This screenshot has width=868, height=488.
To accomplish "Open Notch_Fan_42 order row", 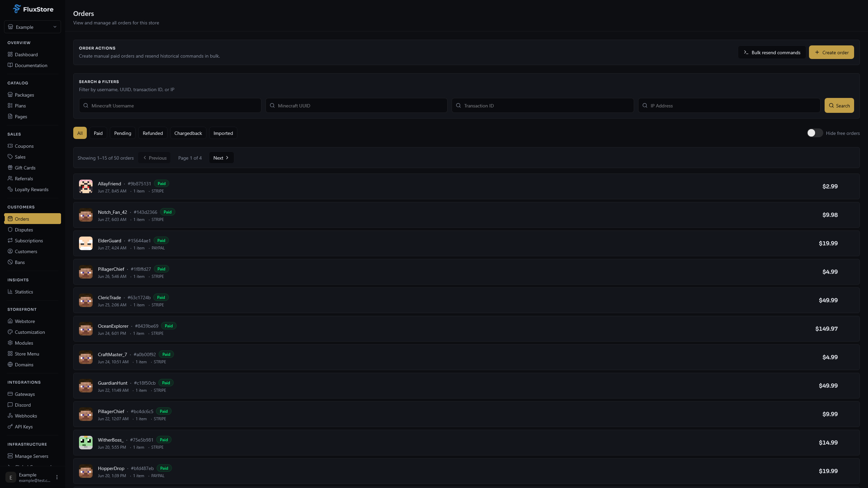I will point(466,215).
